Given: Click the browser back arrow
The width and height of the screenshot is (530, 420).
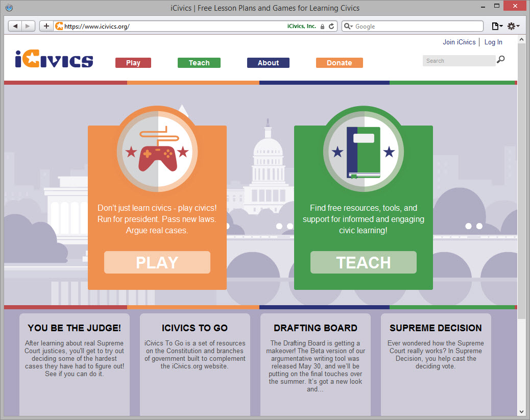Looking at the screenshot, I should 15,26.
